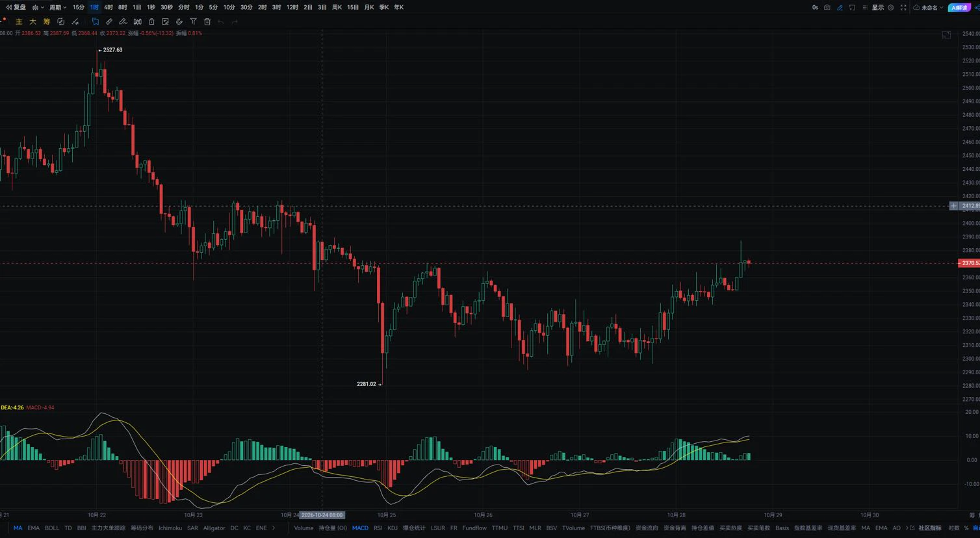Viewport: 980px width, 538px height.
Task: Select the 年K yearly timeframe
Action: 398,7
